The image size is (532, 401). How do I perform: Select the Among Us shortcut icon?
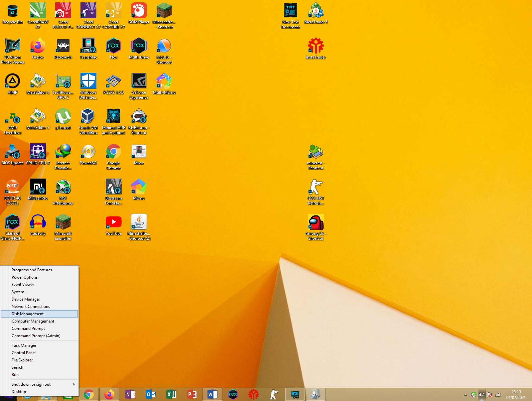point(316,227)
